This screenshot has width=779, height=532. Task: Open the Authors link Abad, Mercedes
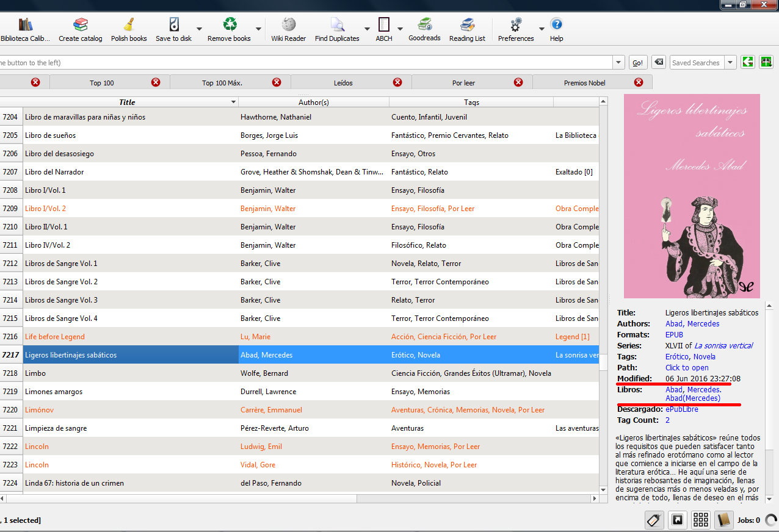692,324
